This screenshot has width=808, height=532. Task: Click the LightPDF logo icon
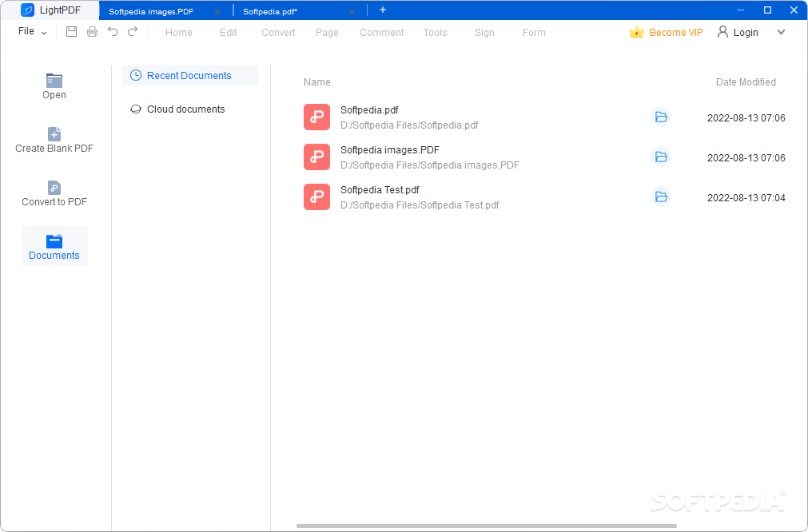[x=27, y=10]
